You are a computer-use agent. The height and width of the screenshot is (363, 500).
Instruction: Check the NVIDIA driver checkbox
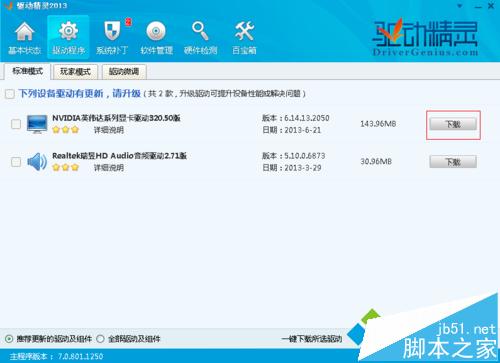16,124
